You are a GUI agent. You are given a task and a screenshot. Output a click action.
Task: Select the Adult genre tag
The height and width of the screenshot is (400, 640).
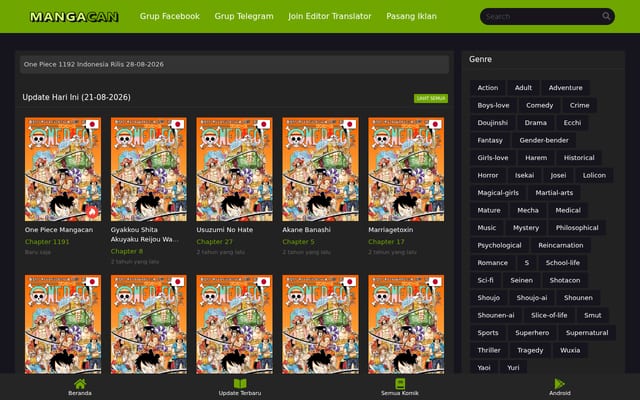[x=523, y=88]
